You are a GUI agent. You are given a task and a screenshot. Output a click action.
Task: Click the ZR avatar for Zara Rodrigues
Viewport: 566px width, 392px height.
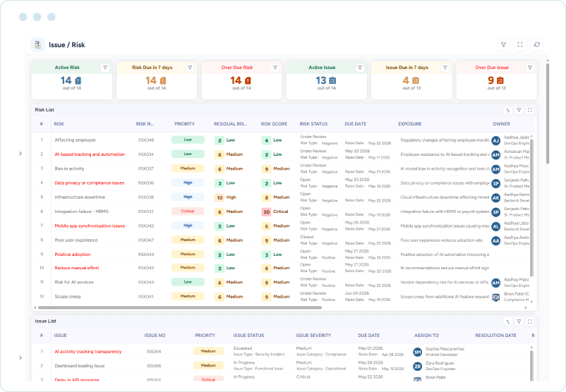pyautogui.click(x=418, y=367)
